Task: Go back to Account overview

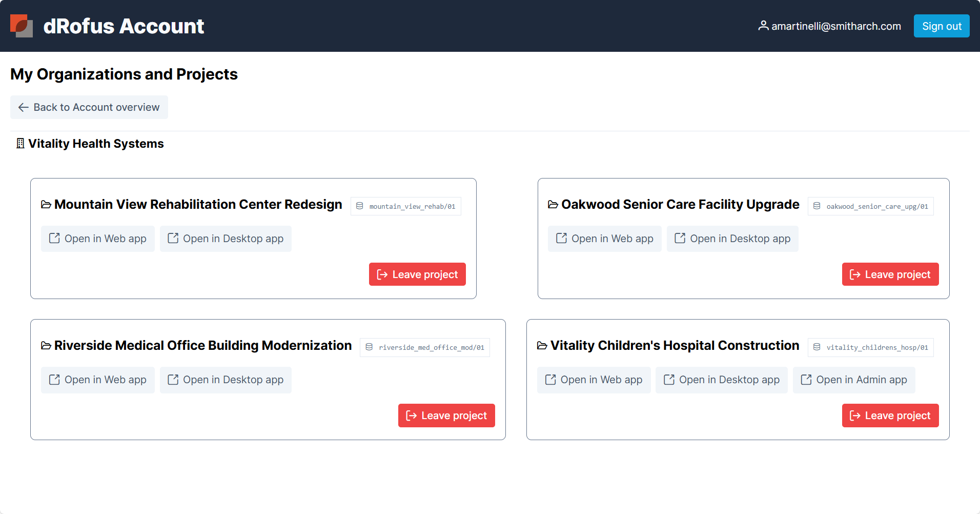Action: (89, 107)
